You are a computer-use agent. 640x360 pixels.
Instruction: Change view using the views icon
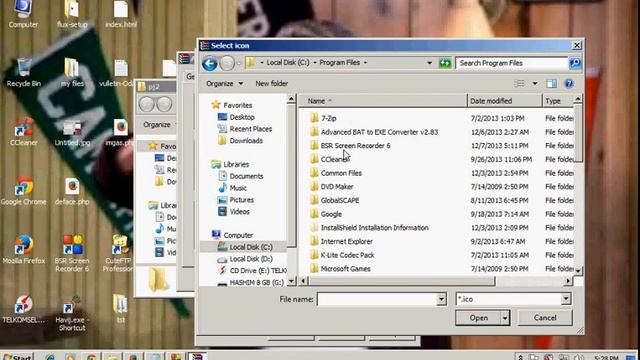[519, 83]
